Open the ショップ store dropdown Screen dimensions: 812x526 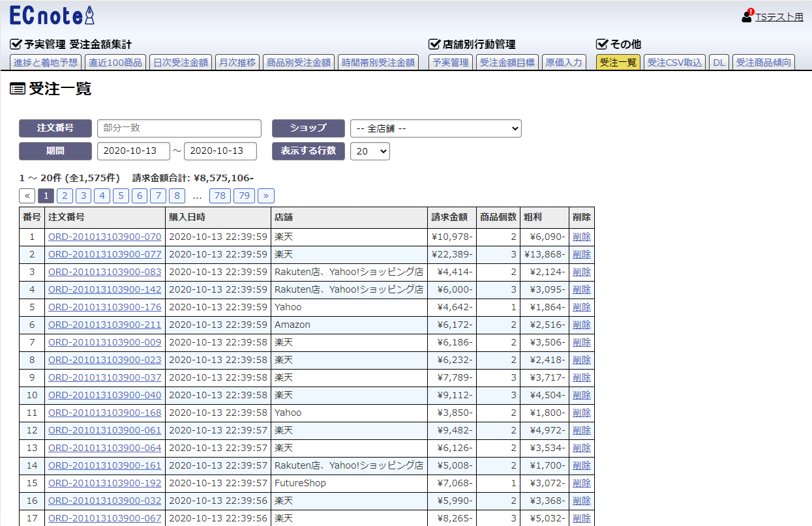pyautogui.click(x=436, y=128)
